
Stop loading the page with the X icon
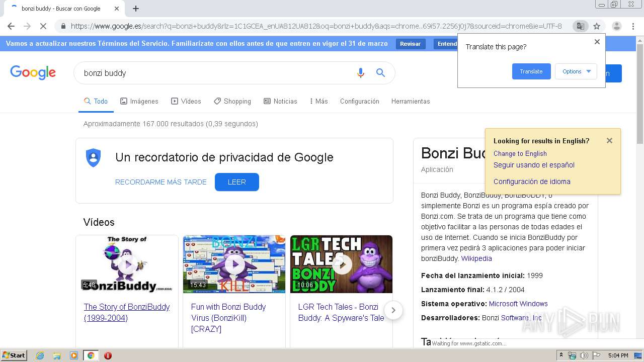point(43,26)
